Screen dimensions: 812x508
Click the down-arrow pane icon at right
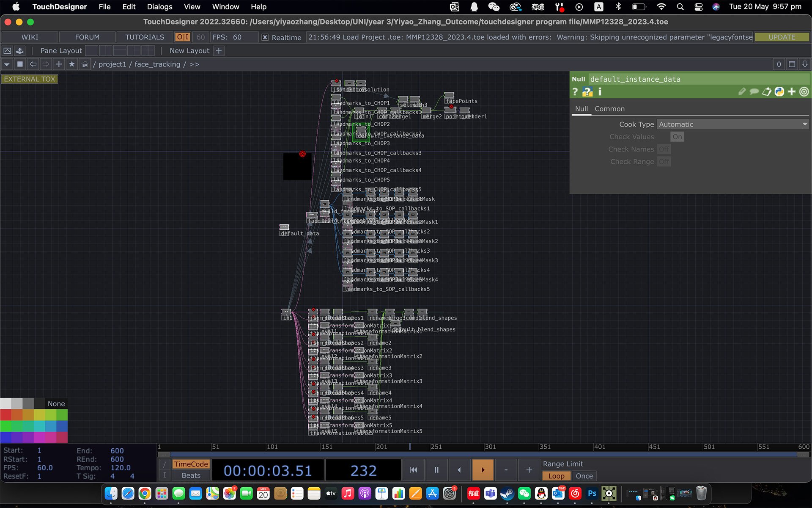point(805,64)
